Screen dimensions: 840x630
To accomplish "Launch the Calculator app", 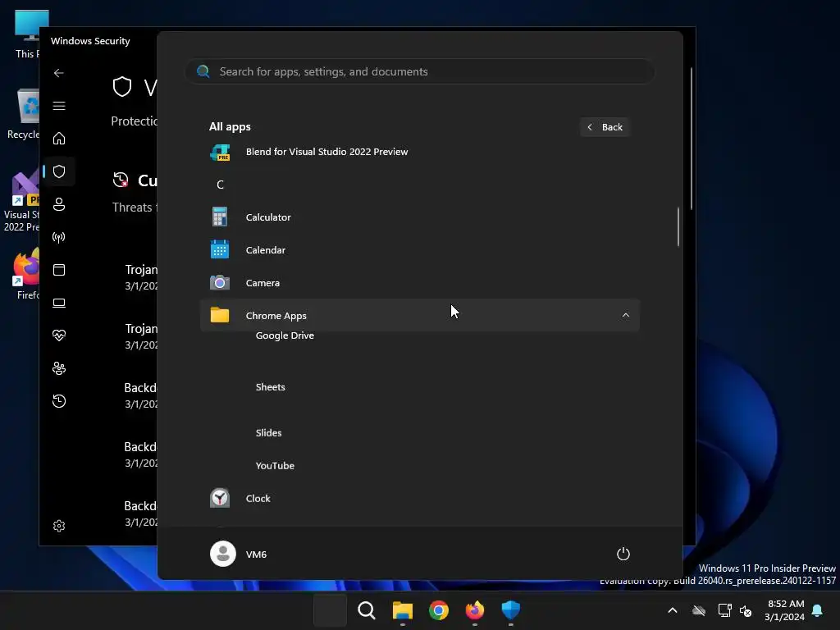I will [x=419, y=217].
